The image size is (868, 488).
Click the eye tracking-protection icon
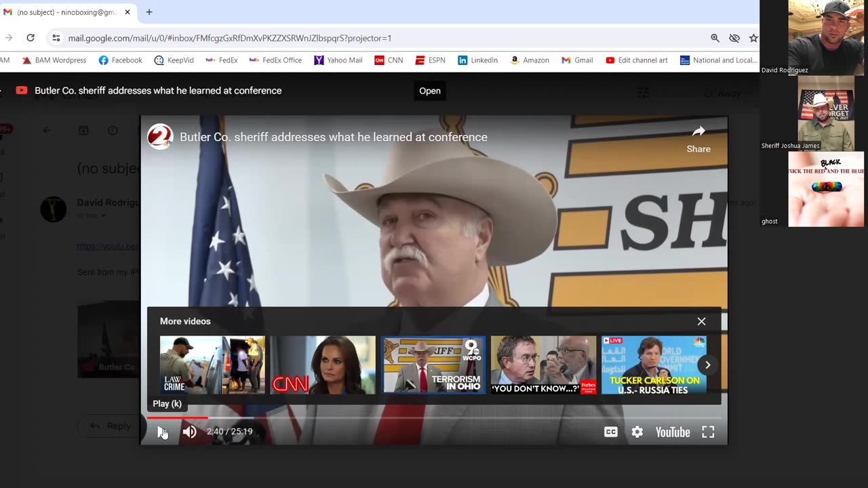(734, 38)
